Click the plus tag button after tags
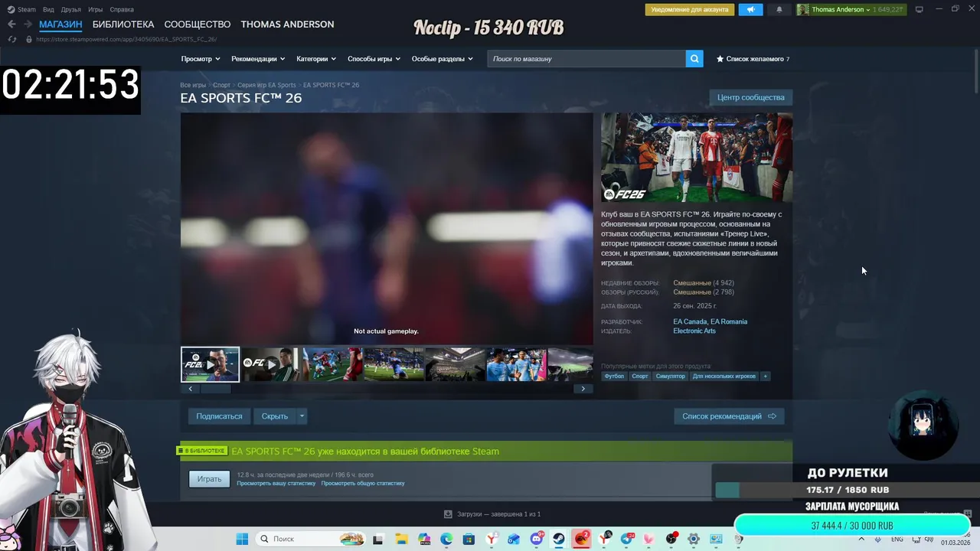 [765, 376]
